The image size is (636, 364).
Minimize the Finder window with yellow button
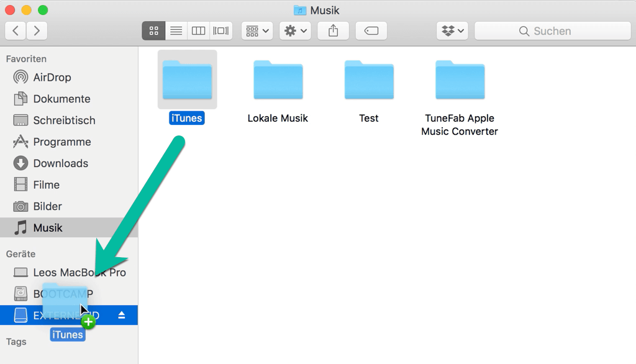pyautogui.click(x=26, y=10)
